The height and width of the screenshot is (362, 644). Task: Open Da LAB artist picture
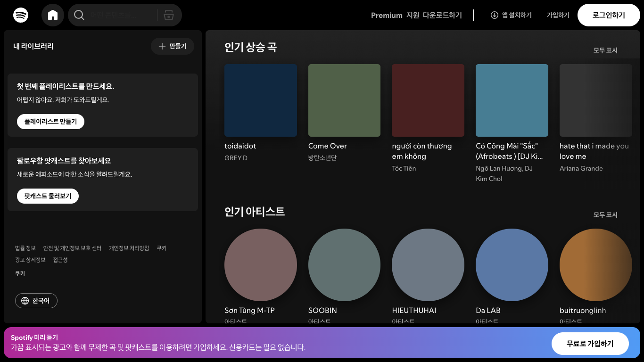pyautogui.click(x=512, y=265)
